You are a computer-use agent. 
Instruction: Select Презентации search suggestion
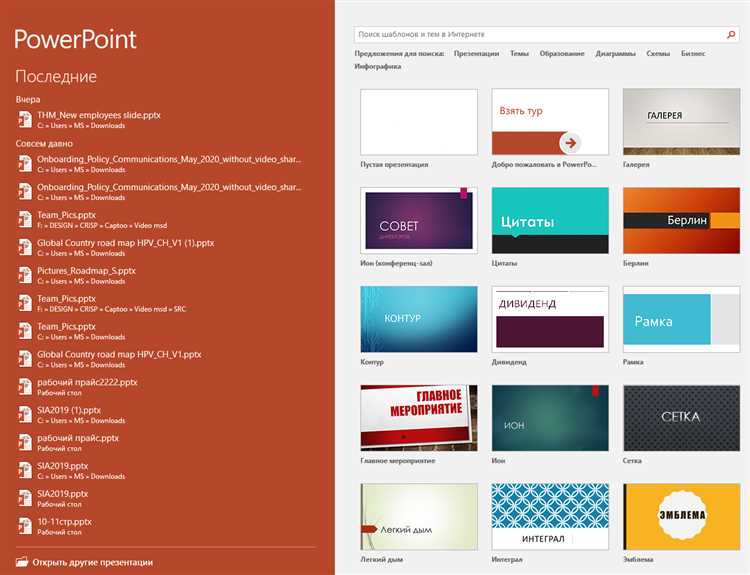pos(476,54)
